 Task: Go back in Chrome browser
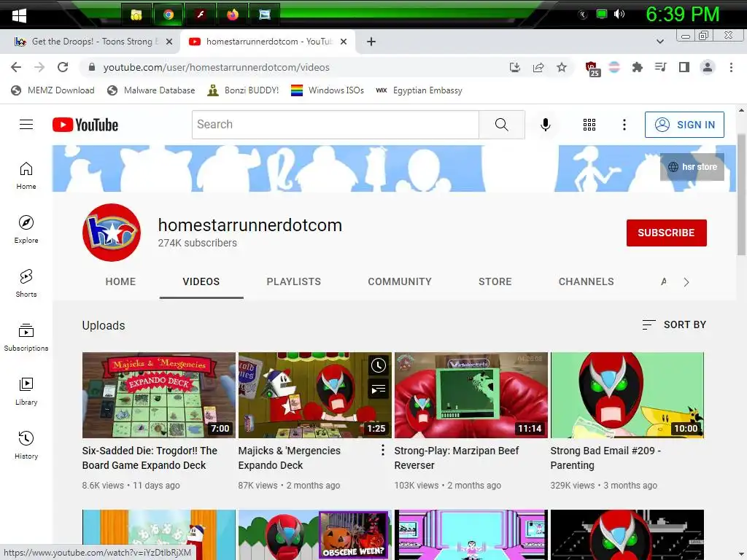tap(16, 67)
